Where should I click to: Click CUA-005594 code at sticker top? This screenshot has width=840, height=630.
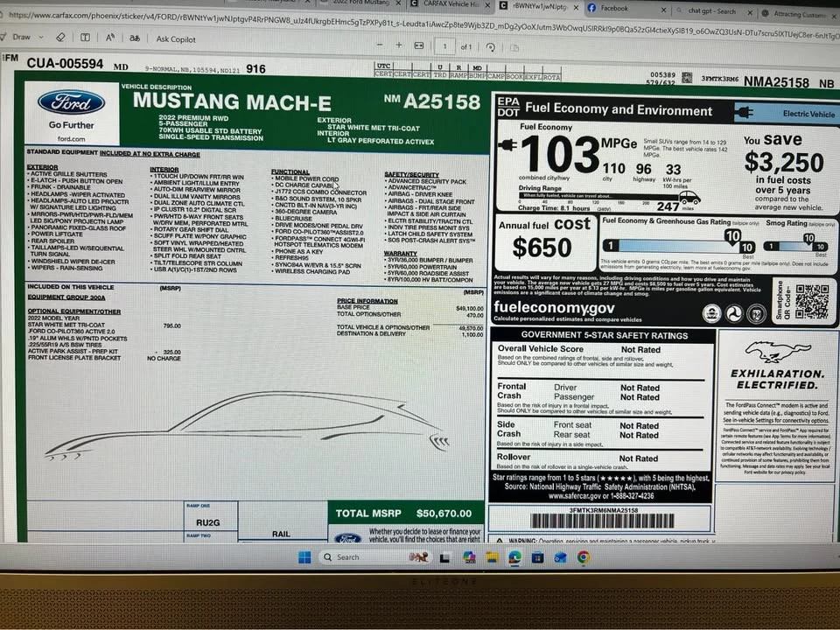(65, 63)
